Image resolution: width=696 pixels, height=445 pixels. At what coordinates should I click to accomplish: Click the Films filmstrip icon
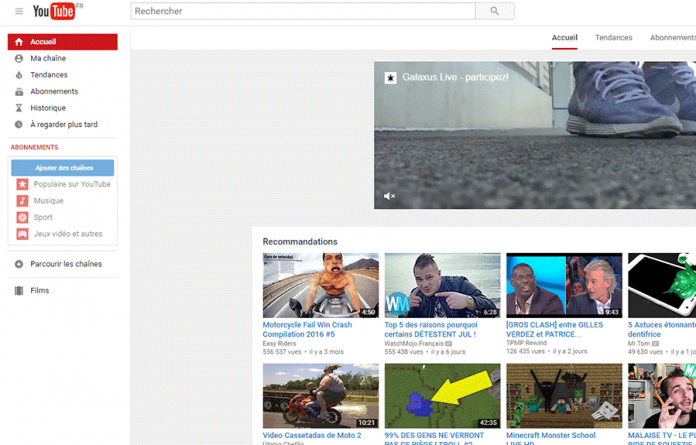(x=19, y=291)
